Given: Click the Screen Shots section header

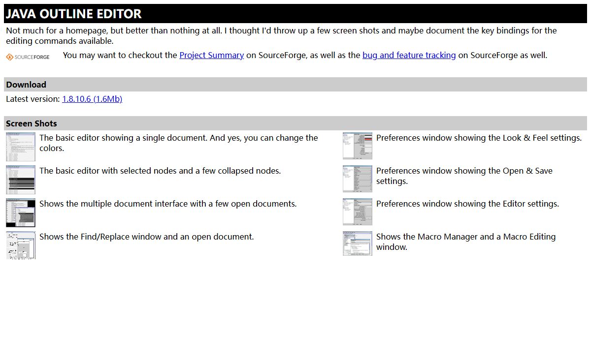Looking at the screenshot, I should click(32, 123).
